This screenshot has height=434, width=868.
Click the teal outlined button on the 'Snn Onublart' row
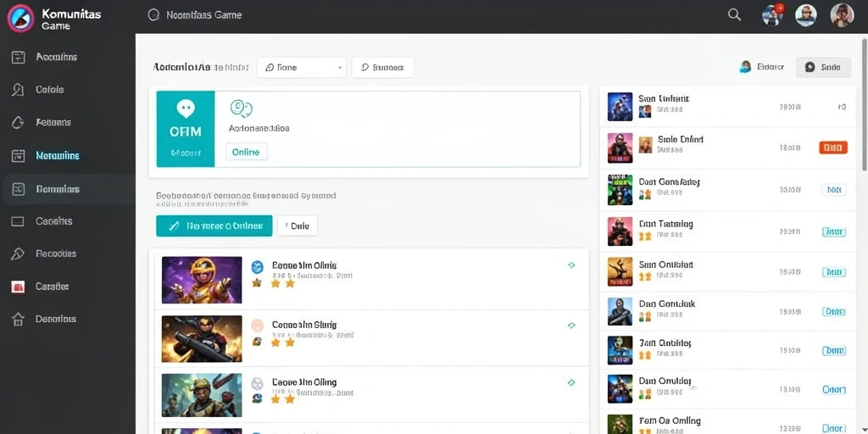(834, 272)
